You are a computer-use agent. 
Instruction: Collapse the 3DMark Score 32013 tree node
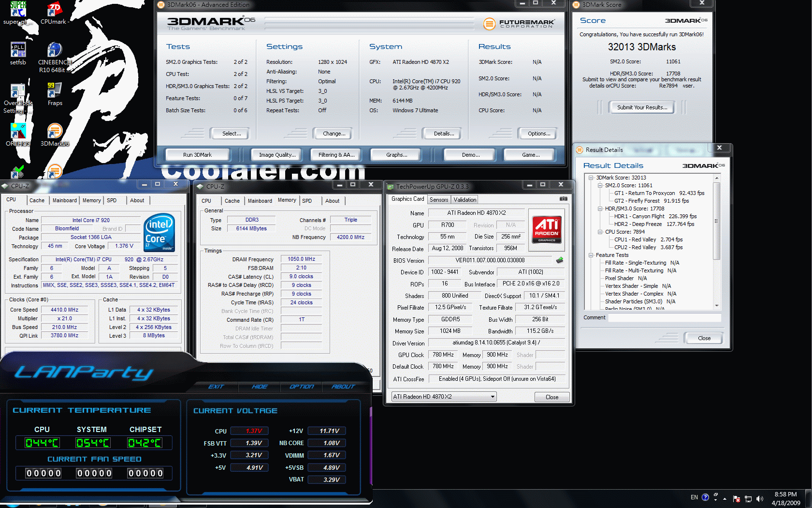point(591,178)
